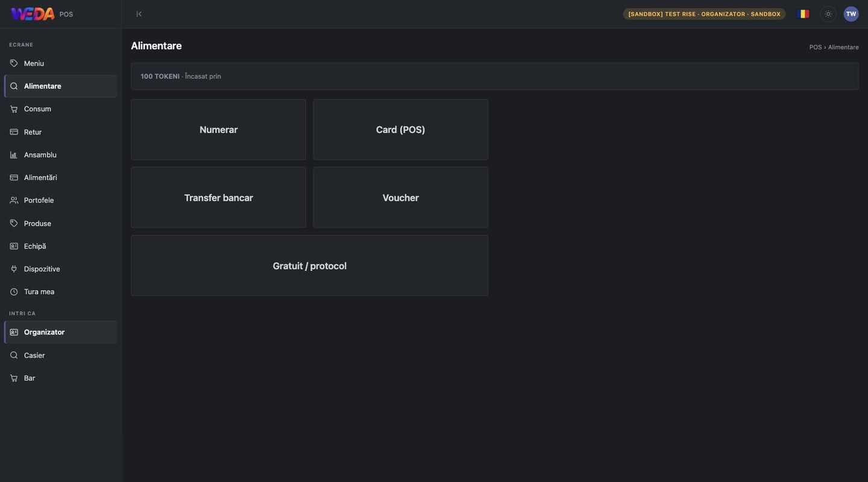
Task: Go to the Consum screen
Action: pyautogui.click(x=60, y=109)
